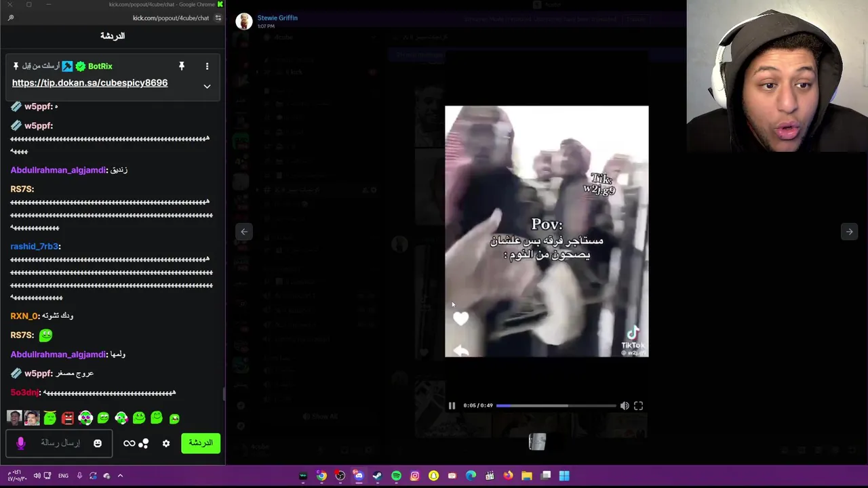This screenshot has width=868, height=488.
Task: Click the chat panel scrollbar
Action: [x=223, y=394]
